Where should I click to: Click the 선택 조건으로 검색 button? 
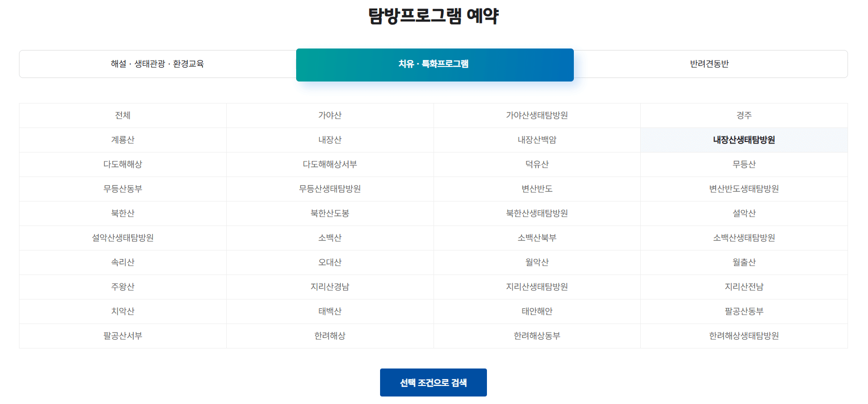pyautogui.click(x=434, y=382)
